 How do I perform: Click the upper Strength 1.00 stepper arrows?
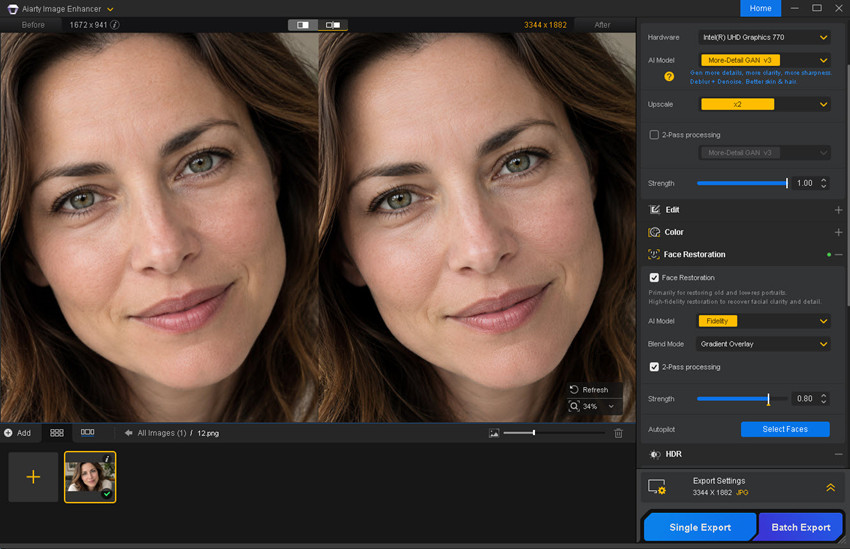coord(823,183)
